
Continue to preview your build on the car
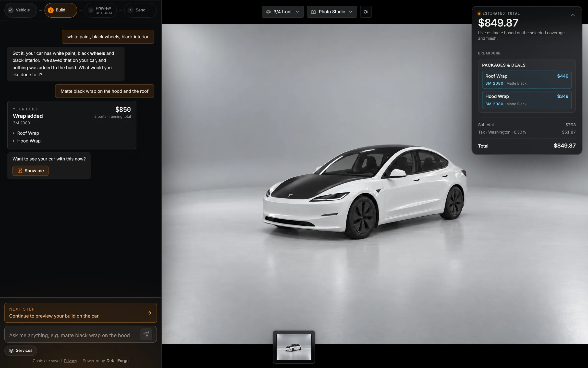(81, 313)
